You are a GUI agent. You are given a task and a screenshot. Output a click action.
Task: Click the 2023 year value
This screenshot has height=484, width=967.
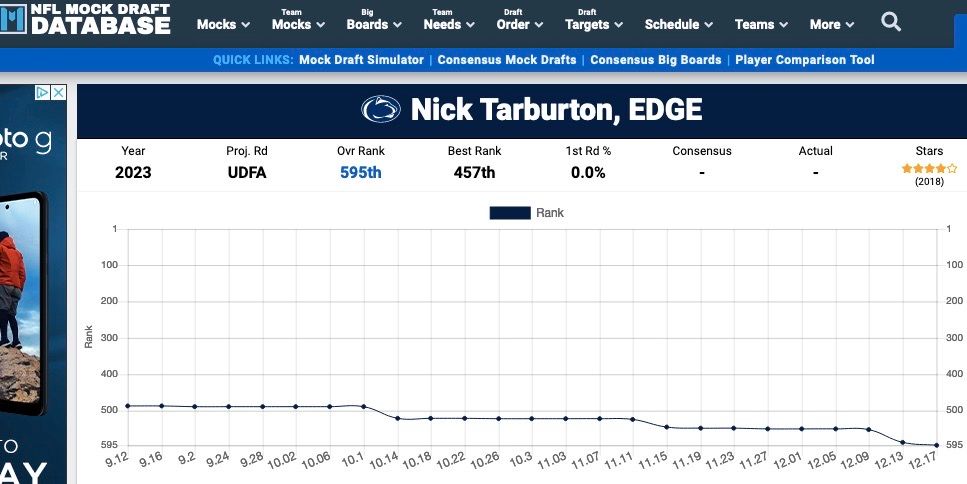[133, 173]
